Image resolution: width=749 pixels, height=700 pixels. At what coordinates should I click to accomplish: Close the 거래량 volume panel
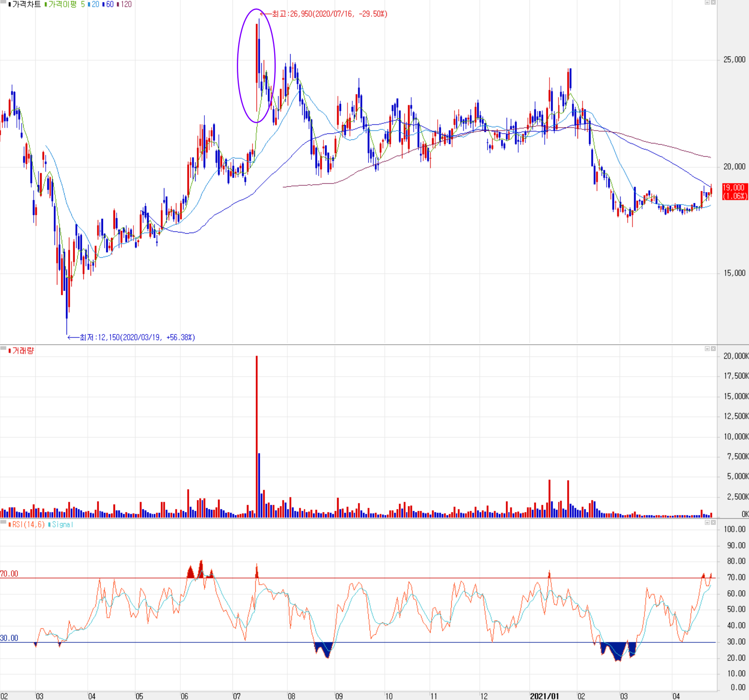[713, 349]
